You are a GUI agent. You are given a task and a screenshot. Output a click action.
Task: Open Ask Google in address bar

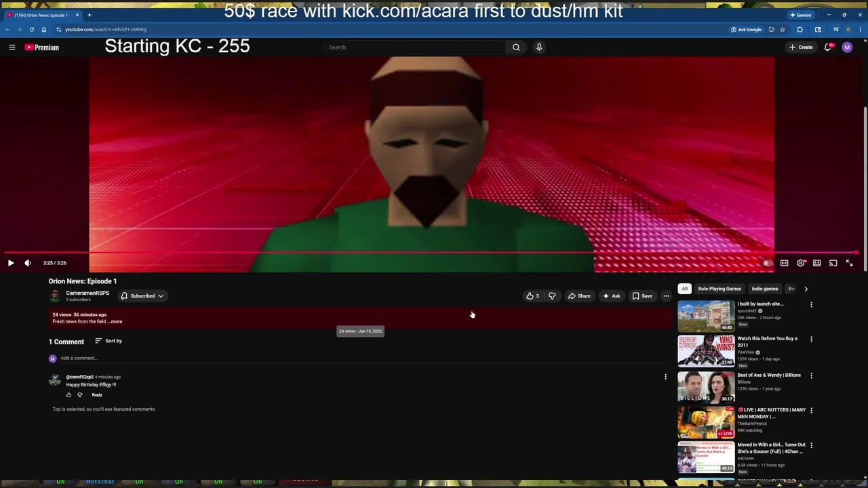coord(747,30)
